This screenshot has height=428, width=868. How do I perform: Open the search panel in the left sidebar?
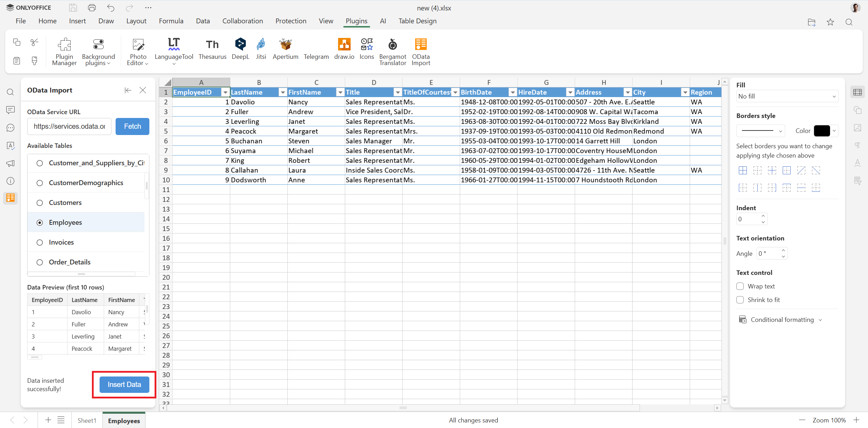point(10,92)
